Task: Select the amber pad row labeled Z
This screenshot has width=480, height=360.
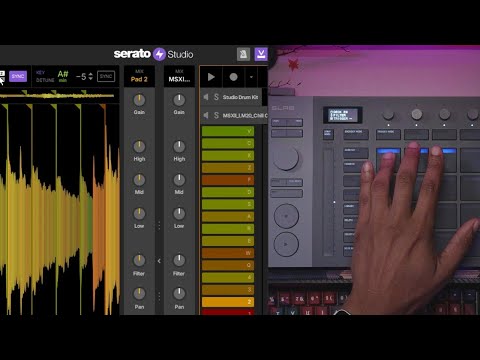Action: (x=228, y=168)
